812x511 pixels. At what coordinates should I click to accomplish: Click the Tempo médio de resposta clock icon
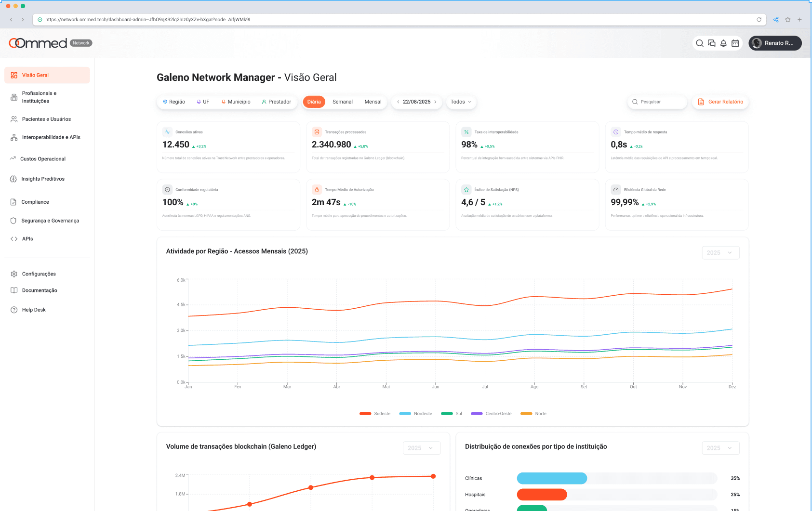click(x=616, y=131)
